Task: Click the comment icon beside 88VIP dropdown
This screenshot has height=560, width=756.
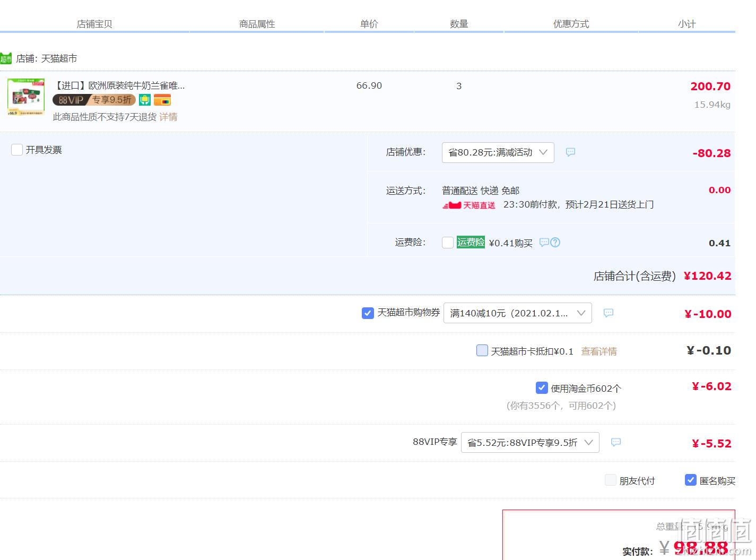Action: click(x=616, y=442)
